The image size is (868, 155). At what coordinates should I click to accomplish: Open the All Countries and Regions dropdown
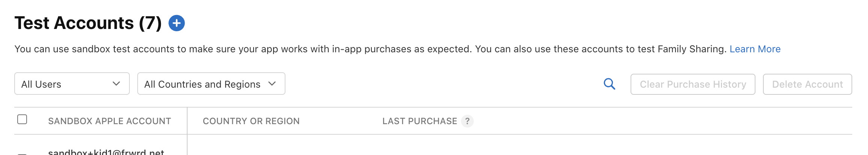[211, 84]
